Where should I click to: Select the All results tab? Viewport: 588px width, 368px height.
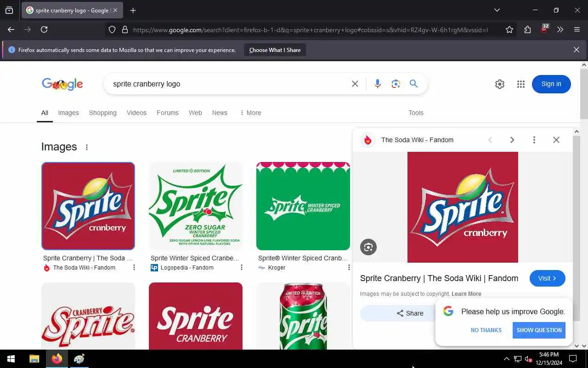tap(45, 113)
